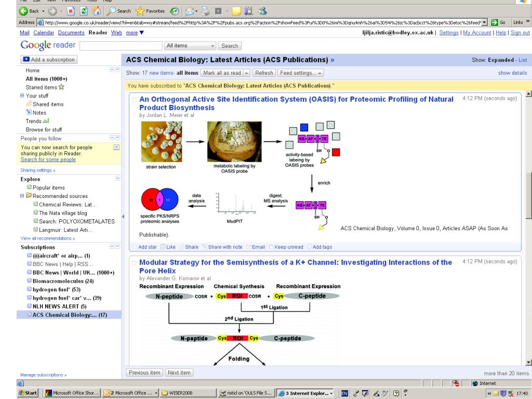The width and height of the screenshot is (532, 399).
Task: Stop page loading with the red X icon
Action: 71,11
